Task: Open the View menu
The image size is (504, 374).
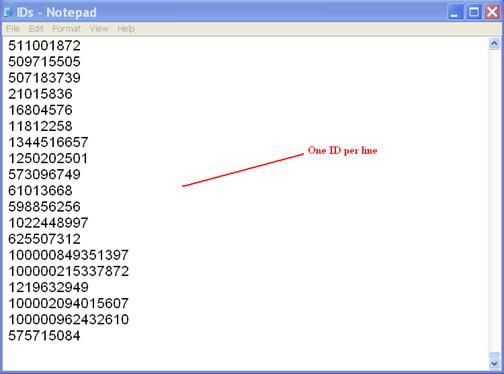Action: tap(99, 29)
